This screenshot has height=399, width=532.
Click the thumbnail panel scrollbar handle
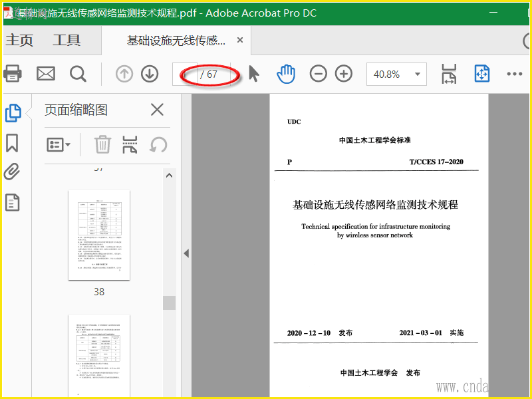coord(169,303)
